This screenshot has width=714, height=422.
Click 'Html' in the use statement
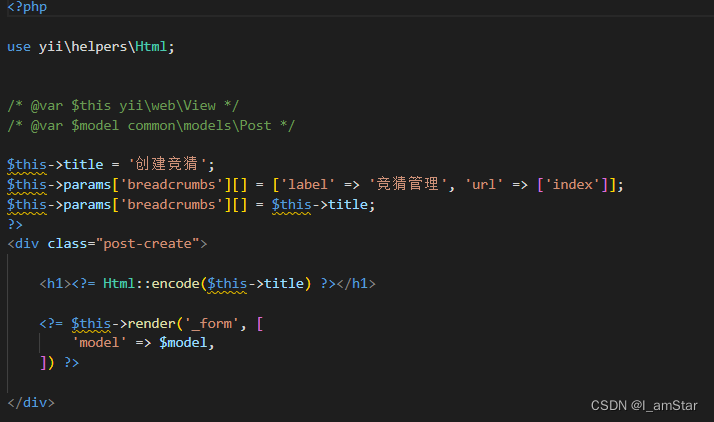151,47
